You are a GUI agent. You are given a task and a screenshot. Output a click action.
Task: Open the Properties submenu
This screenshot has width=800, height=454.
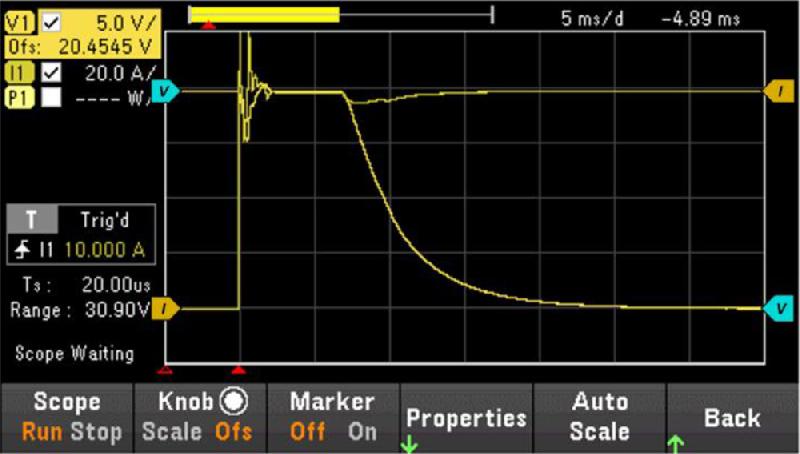point(466,417)
